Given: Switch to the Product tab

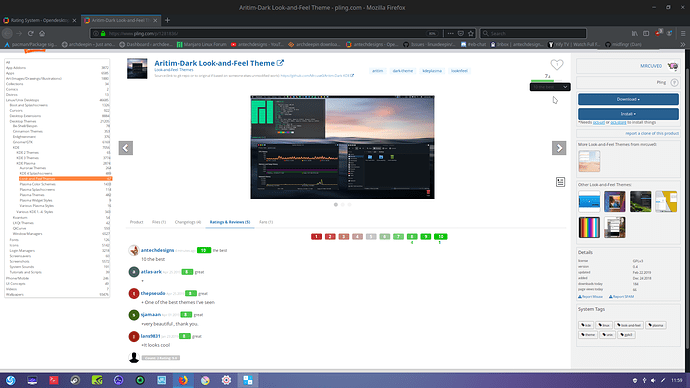Looking at the screenshot, I should point(136,222).
